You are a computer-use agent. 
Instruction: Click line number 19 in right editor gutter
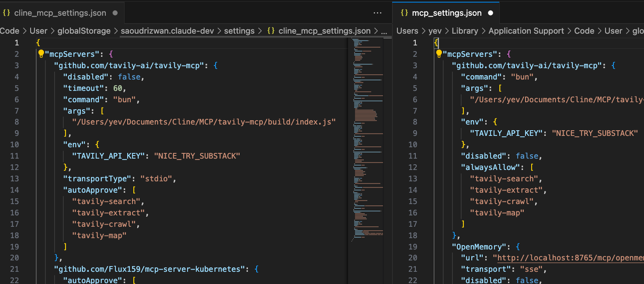tap(413, 246)
